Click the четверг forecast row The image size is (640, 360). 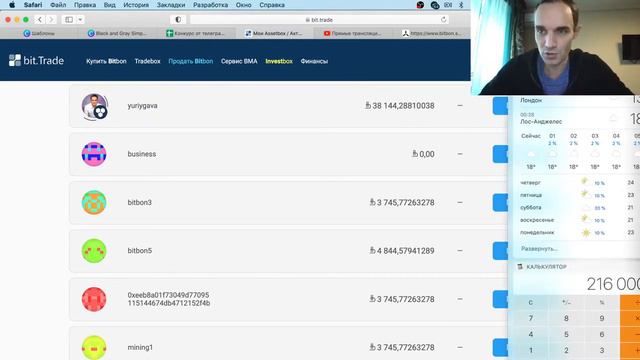click(576, 182)
